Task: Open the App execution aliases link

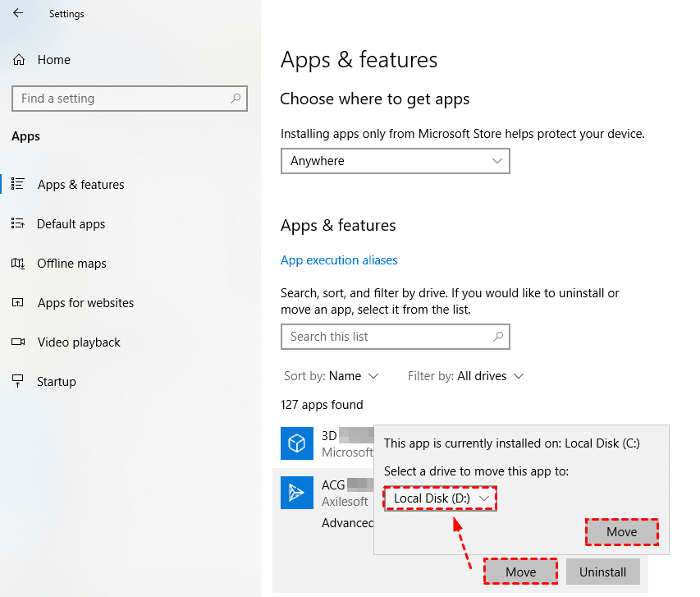Action: [339, 260]
